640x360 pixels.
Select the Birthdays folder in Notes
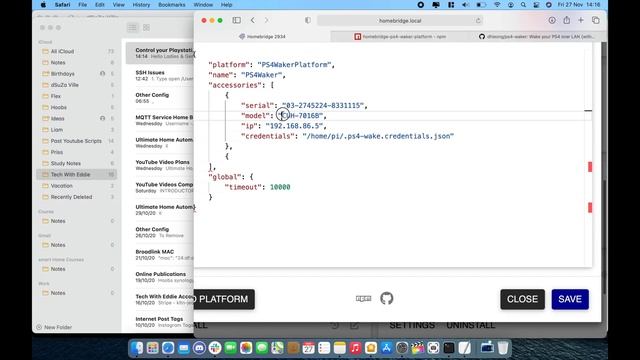[77, 74]
